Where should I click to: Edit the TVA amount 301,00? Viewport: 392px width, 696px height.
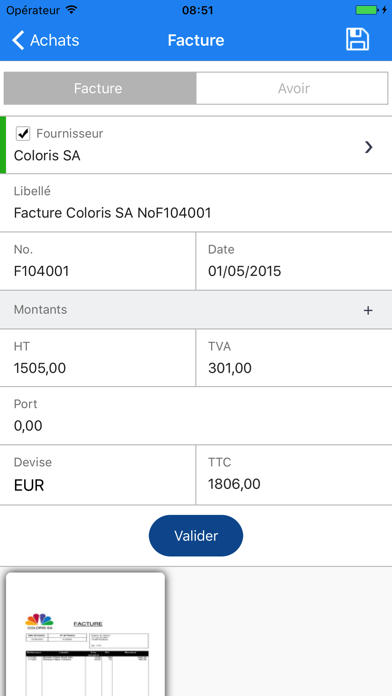(x=294, y=358)
